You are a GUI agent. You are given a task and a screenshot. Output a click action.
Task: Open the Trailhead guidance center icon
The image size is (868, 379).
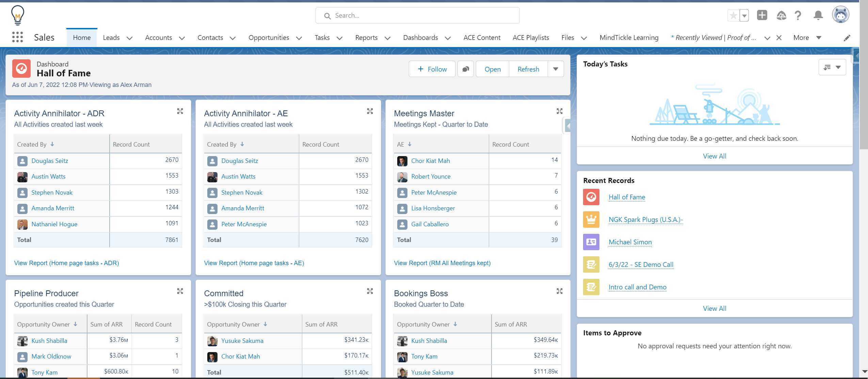[781, 15]
